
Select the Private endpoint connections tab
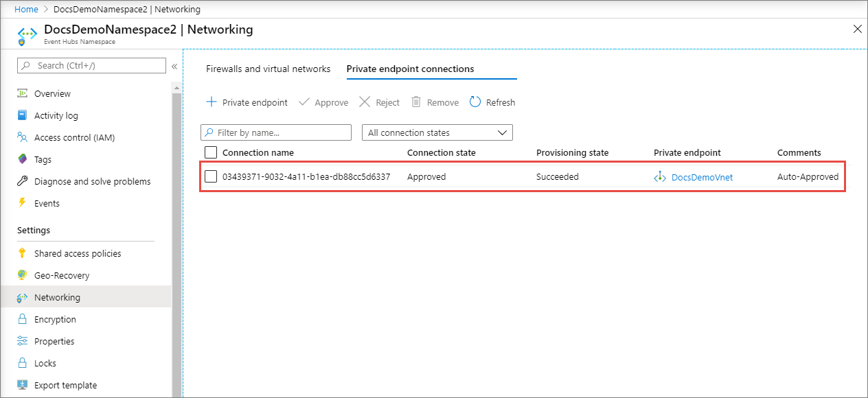point(410,69)
